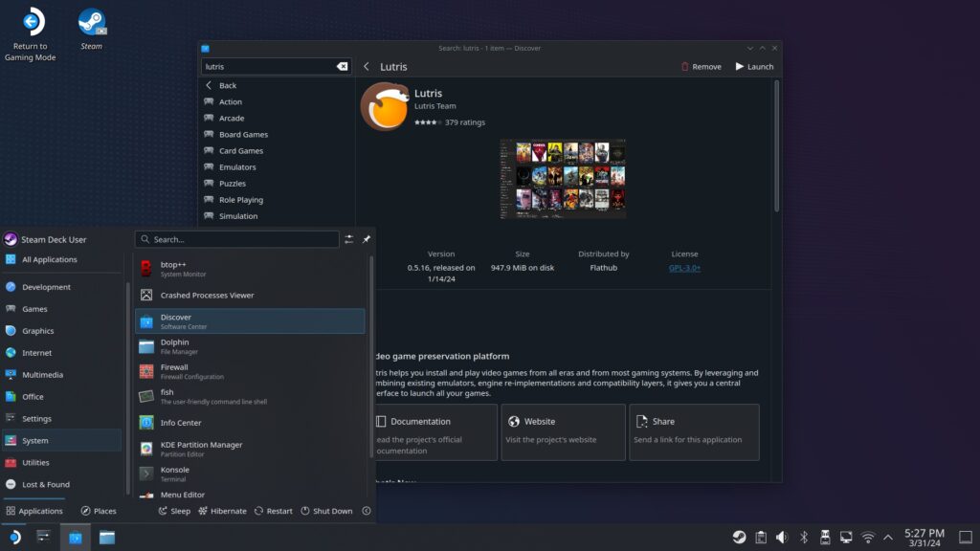Open KDE Partition Manager
The width and height of the screenshot is (980, 551).
(x=250, y=449)
